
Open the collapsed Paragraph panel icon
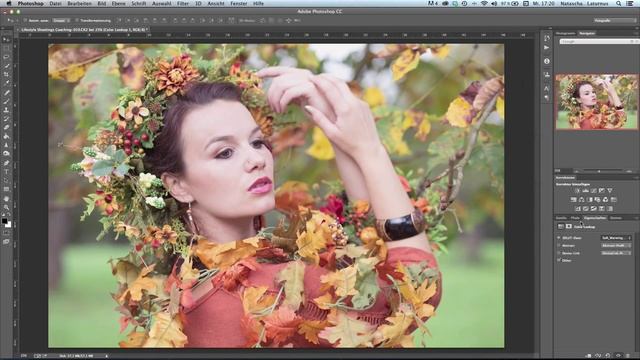tap(547, 98)
